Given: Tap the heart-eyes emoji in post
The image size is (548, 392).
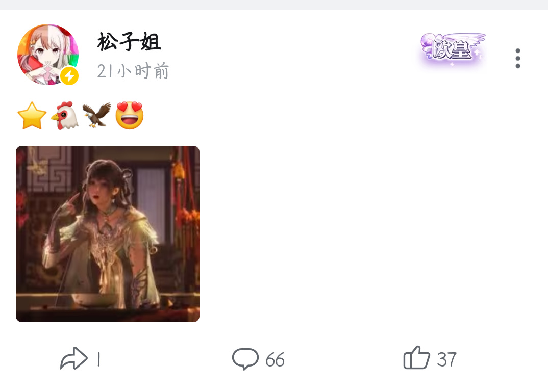Looking at the screenshot, I should coord(129,116).
